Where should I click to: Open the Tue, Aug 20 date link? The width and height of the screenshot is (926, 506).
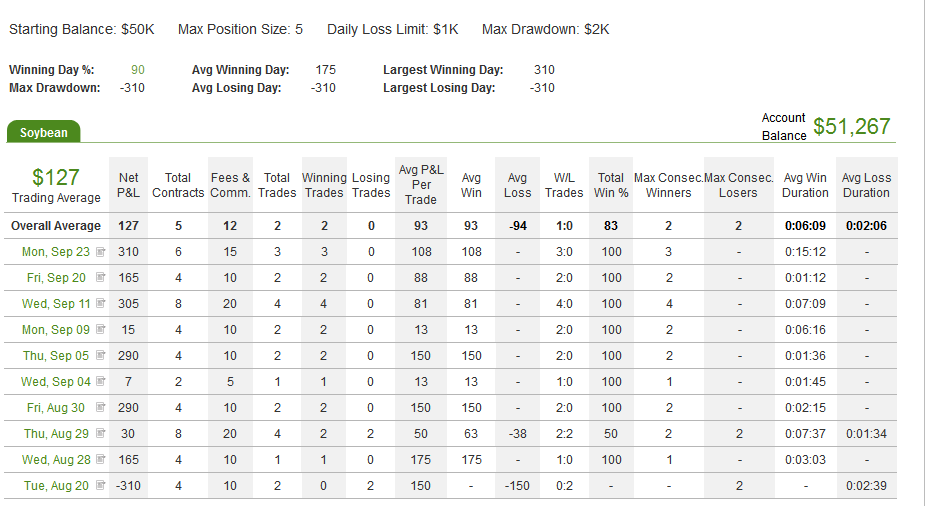click(56, 486)
